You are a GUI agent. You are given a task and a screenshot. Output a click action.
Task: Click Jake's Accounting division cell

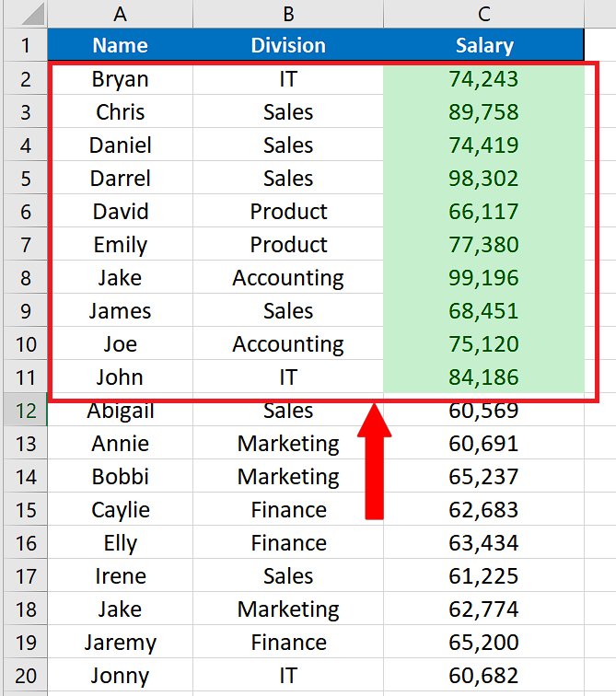pos(288,277)
